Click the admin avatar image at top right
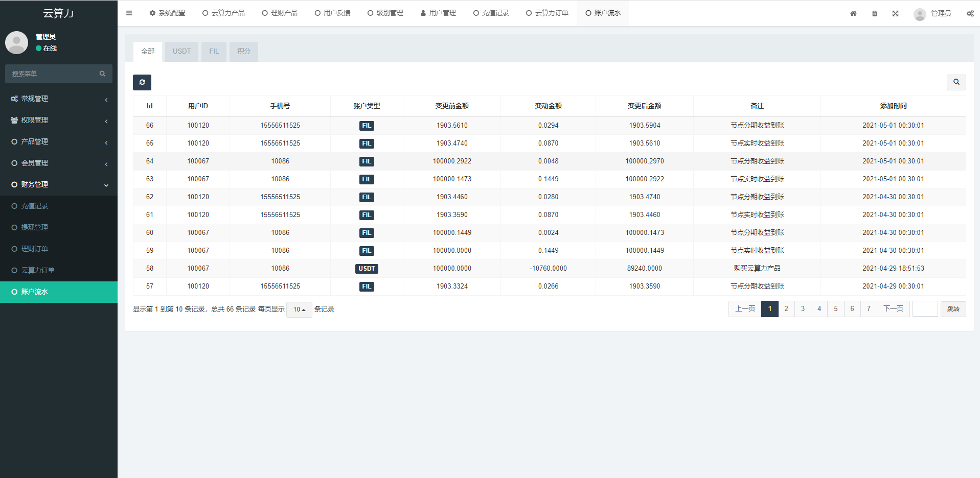Viewport: 980px width, 478px height. 919,14
